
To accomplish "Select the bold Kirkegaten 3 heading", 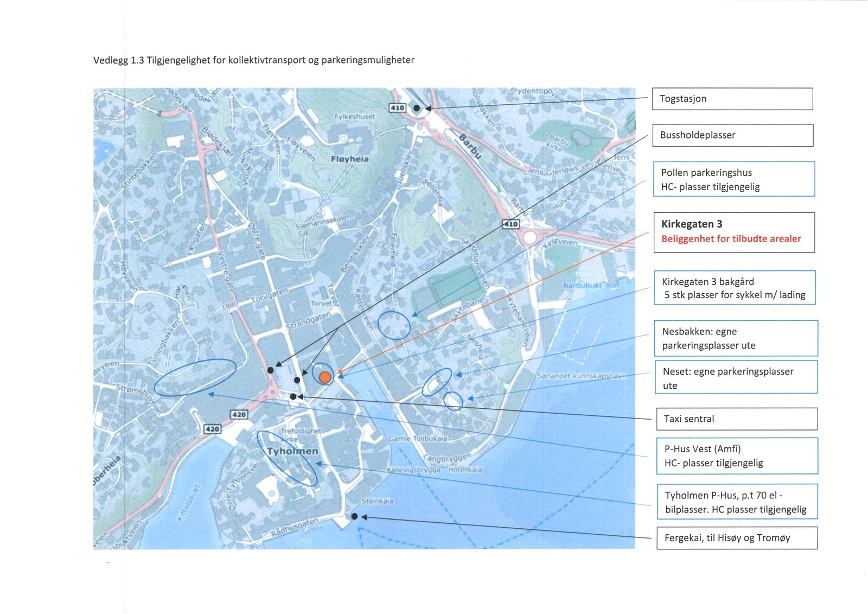I will (x=692, y=224).
